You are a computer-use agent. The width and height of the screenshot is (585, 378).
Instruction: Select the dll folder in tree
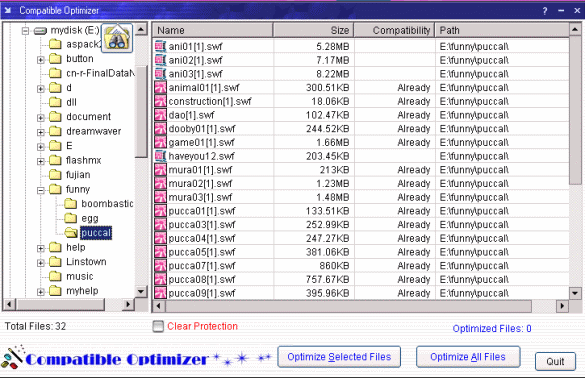(71, 102)
